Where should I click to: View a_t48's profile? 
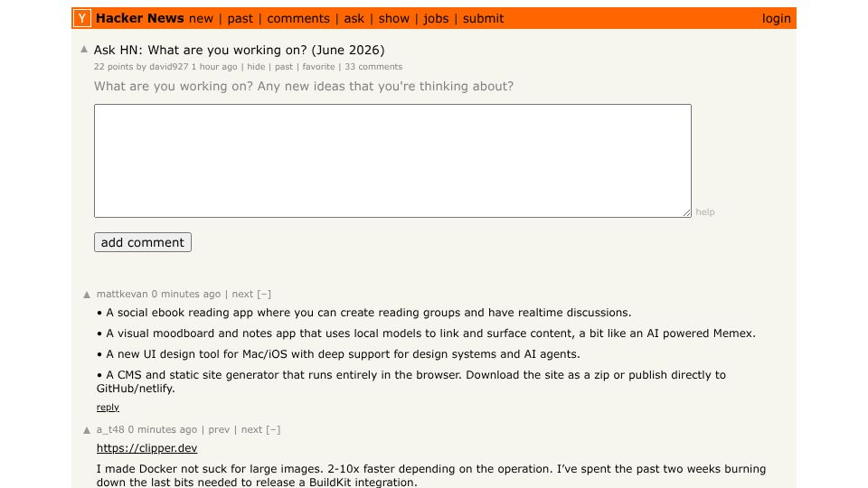coord(110,429)
